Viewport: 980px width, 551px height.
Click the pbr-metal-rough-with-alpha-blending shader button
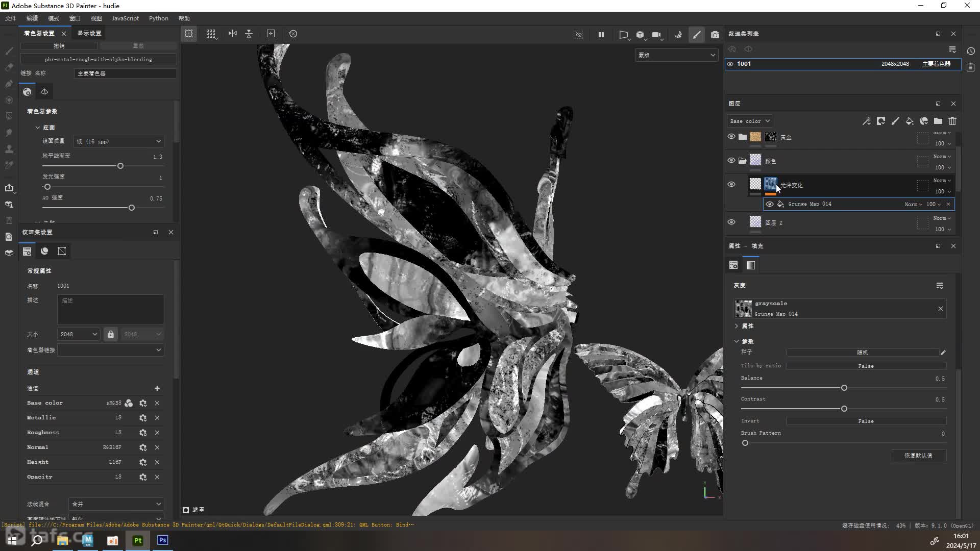(99, 59)
